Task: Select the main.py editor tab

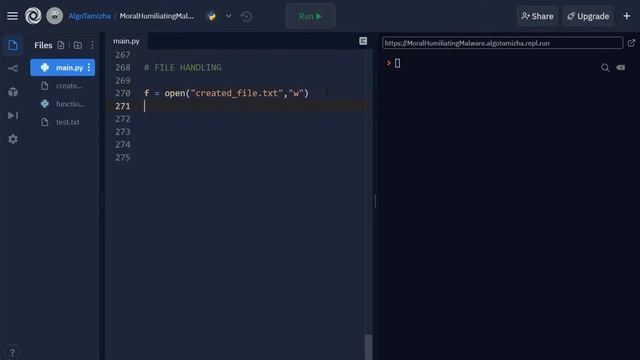Action: [126, 41]
